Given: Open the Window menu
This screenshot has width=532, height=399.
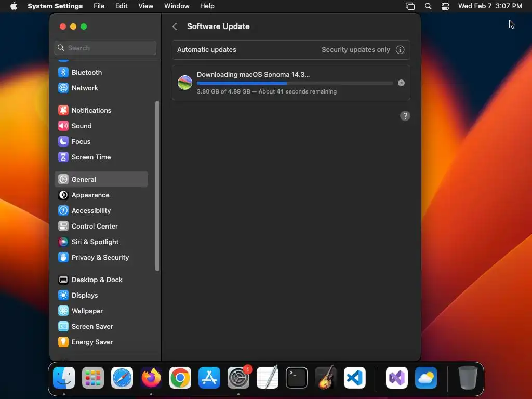Looking at the screenshot, I should click(x=177, y=6).
